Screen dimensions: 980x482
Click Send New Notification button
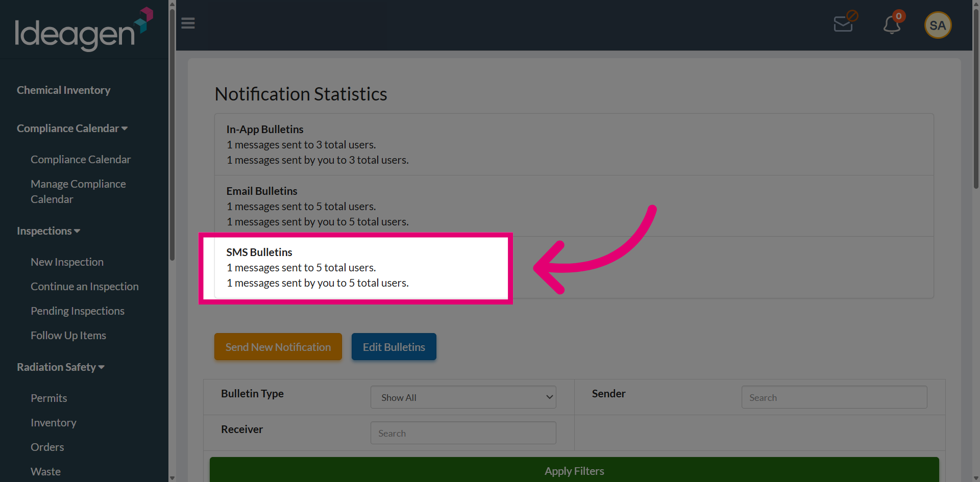click(x=278, y=347)
